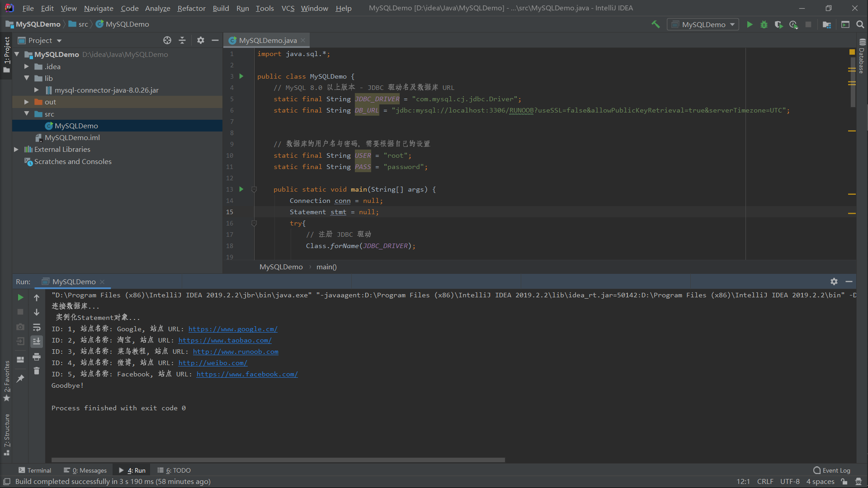The image size is (868, 488).
Task: Collapse the src folder
Action: (27, 114)
